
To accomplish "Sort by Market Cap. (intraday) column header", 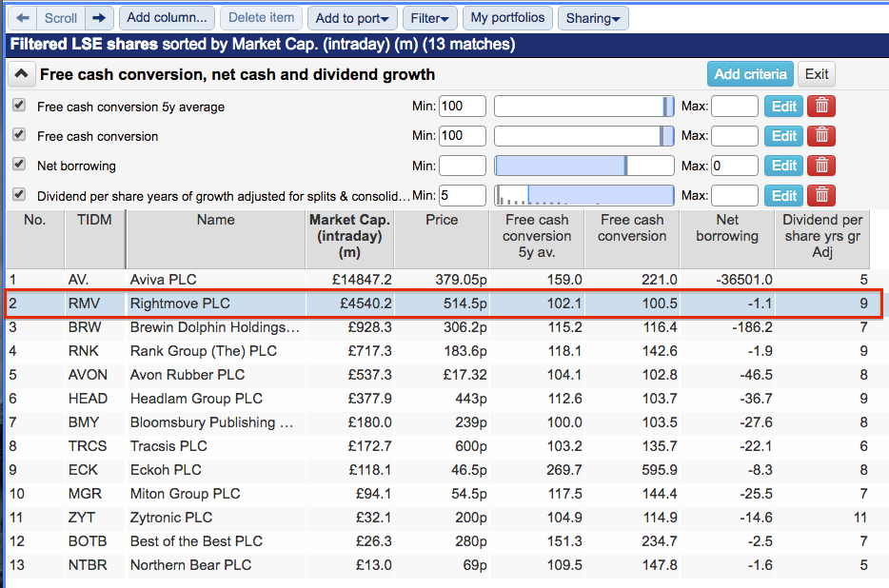I will tap(349, 239).
